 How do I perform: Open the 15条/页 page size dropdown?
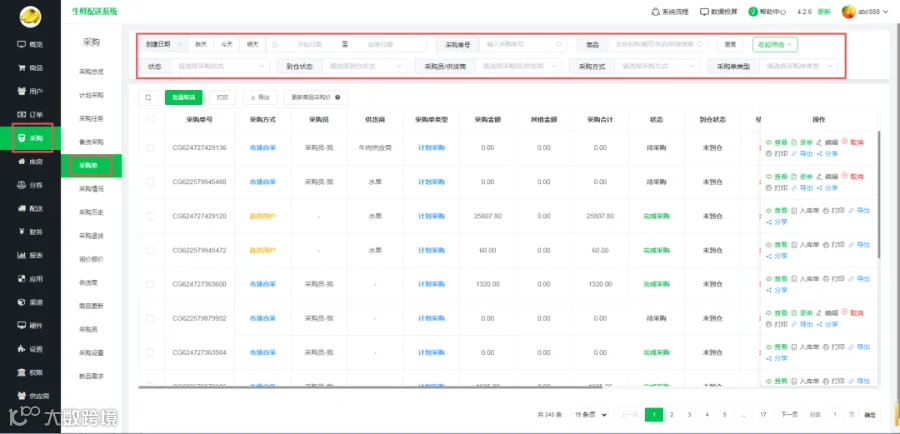590,414
